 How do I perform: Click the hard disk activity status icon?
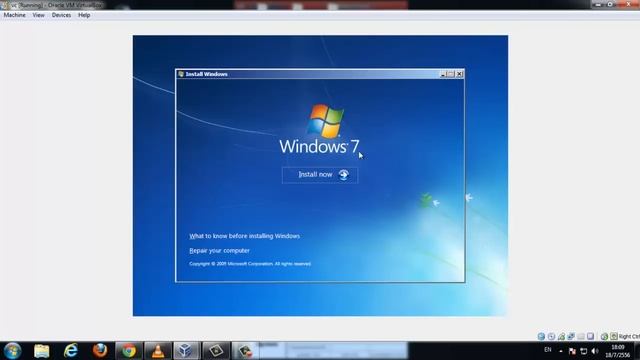pos(541,336)
